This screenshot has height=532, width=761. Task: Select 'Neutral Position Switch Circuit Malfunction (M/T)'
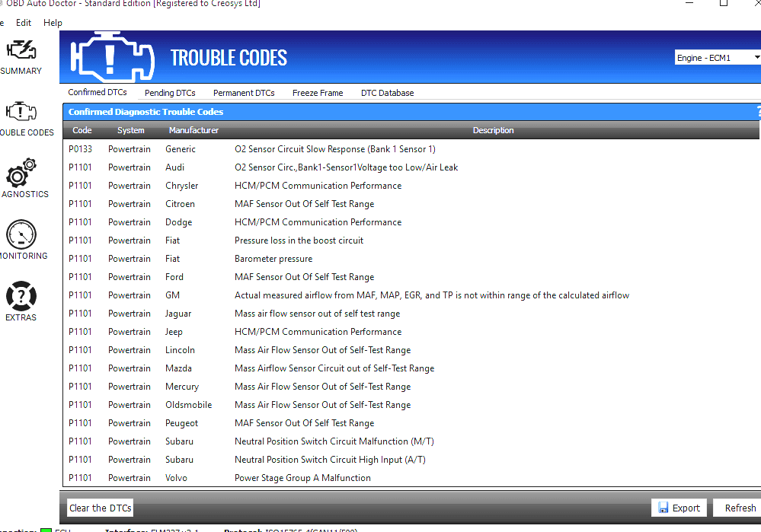pyautogui.click(x=334, y=441)
